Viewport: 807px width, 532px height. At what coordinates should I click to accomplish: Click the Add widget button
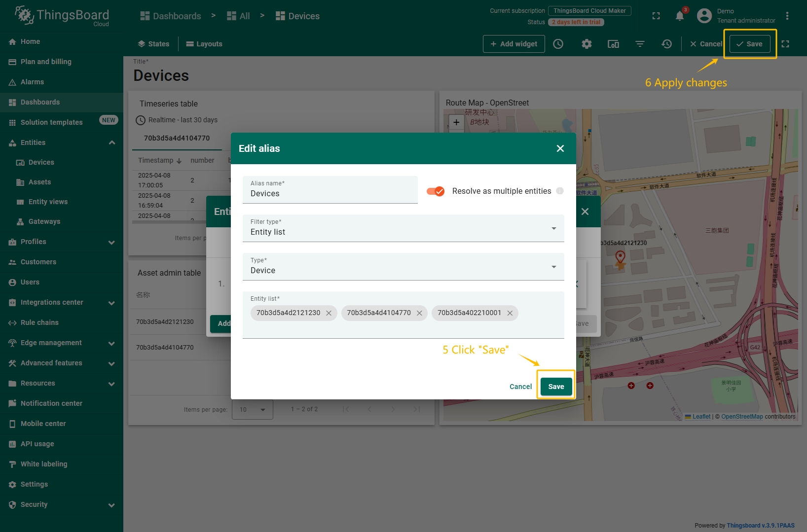[x=514, y=44]
